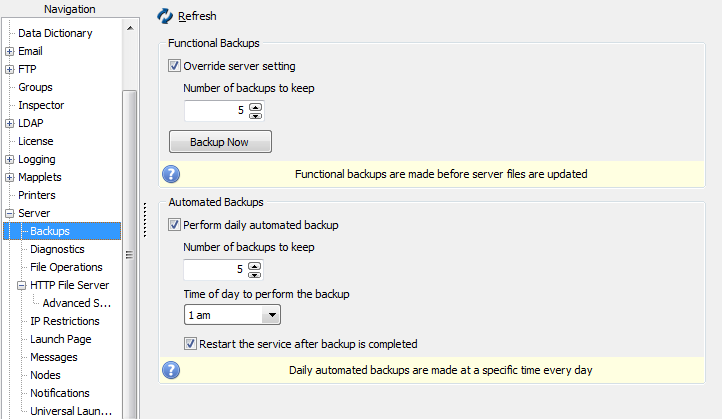Select HTTP File Server item
The height and width of the screenshot is (419, 722).
pos(70,285)
